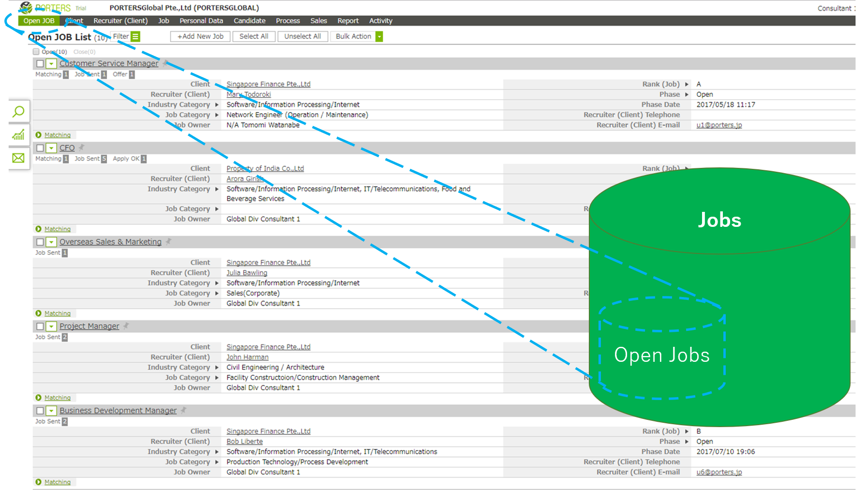Expand Industry Category arrow for Customer Service Manager
This screenshot has width=868, height=490.
click(217, 104)
